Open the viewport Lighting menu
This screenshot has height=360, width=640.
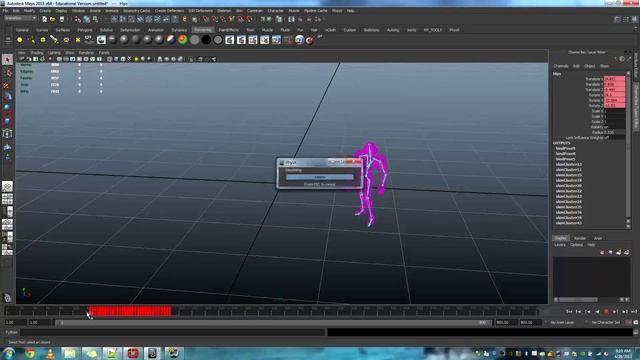pyautogui.click(x=54, y=53)
